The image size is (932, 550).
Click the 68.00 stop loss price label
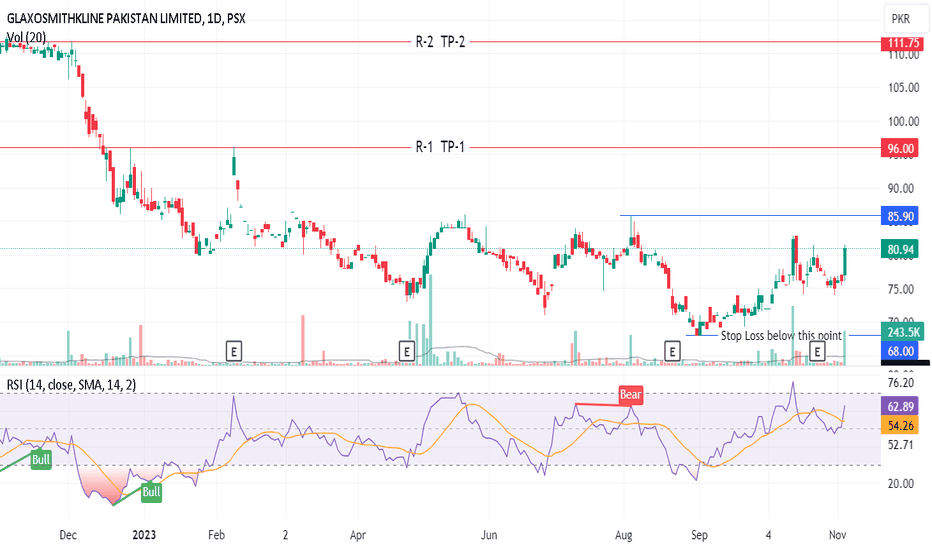899,351
